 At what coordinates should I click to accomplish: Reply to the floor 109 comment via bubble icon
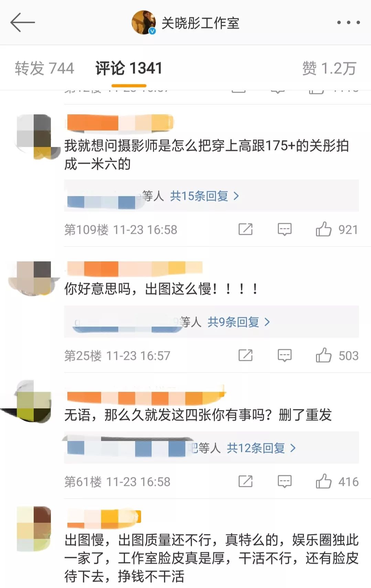click(285, 229)
